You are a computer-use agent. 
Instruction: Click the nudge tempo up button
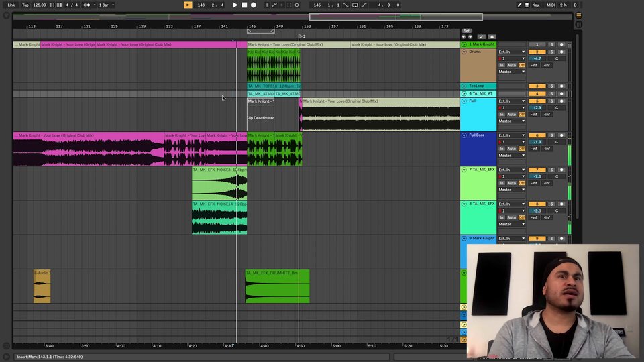coord(59,5)
